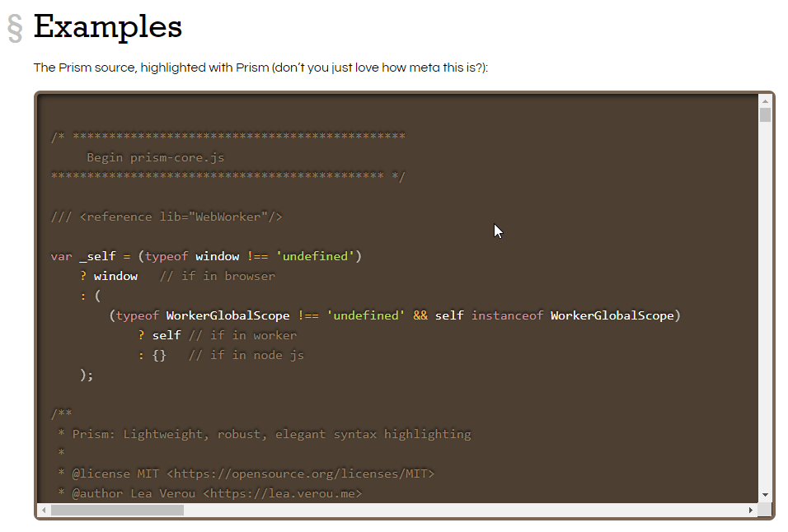Click the "// if in node js" comment
This screenshot has width=788, height=532.
(246, 355)
